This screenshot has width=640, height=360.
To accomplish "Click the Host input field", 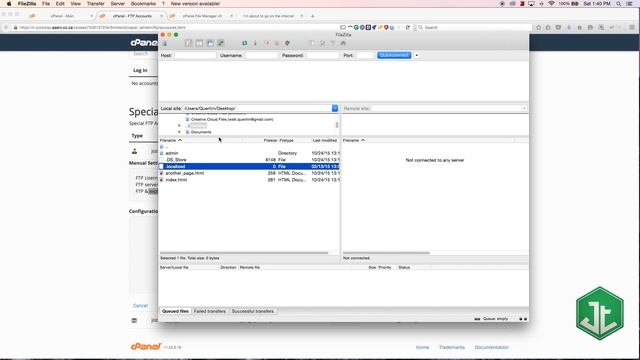I will pyautogui.click(x=195, y=55).
